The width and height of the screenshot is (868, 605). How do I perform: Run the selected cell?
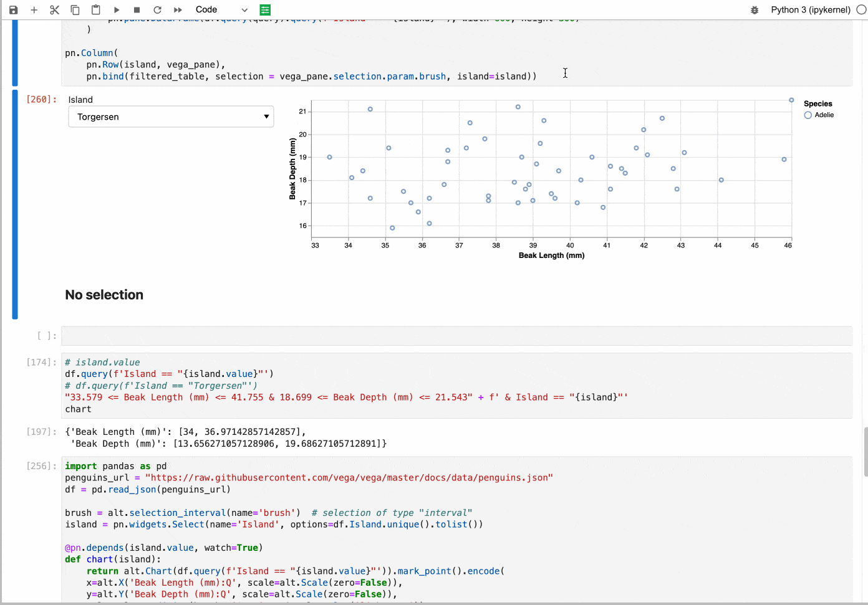(x=117, y=10)
